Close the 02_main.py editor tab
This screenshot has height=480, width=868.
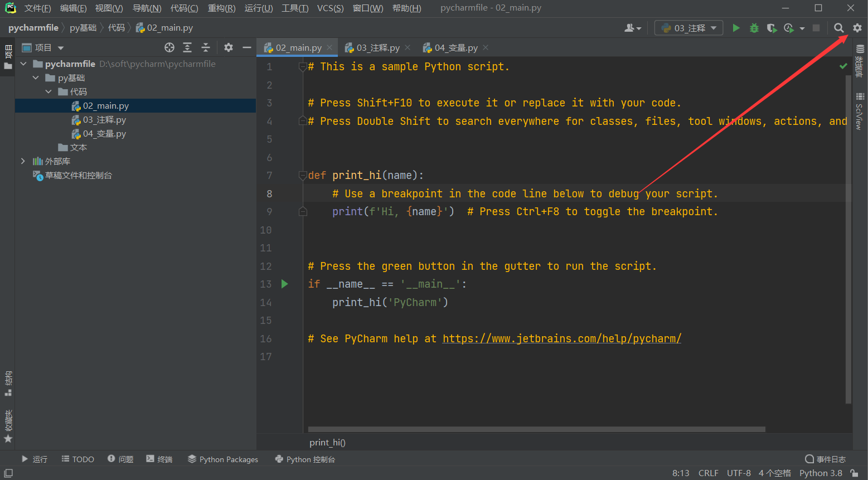(x=330, y=48)
